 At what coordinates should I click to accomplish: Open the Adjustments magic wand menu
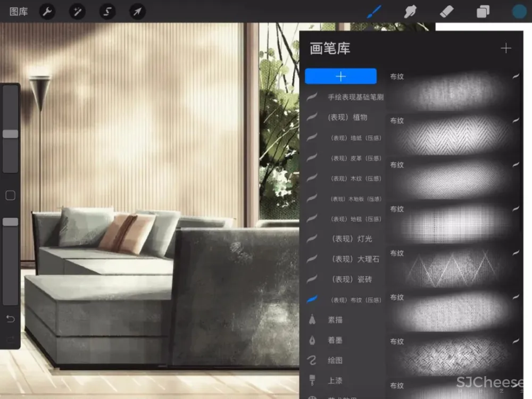[x=78, y=11]
